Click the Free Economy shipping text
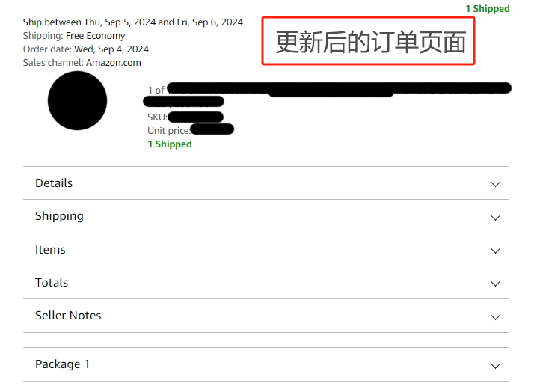 pos(95,36)
